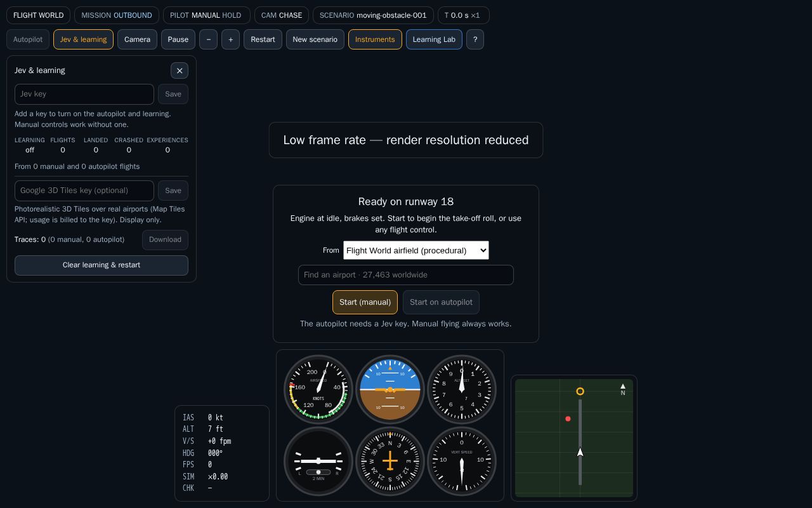The height and width of the screenshot is (508, 812).
Task: Click the T 0.0 s time chip
Action: [462, 15]
